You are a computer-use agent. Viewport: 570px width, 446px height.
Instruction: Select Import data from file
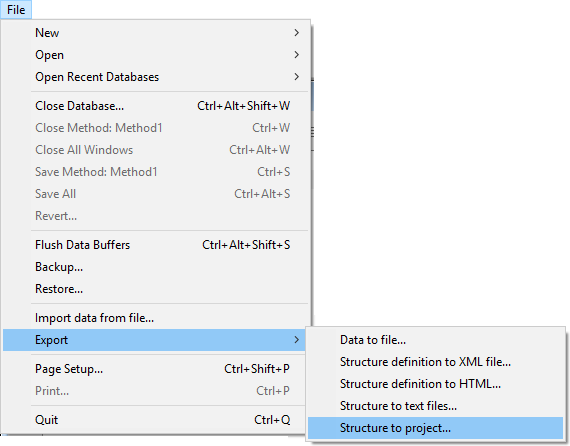click(156, 318)
